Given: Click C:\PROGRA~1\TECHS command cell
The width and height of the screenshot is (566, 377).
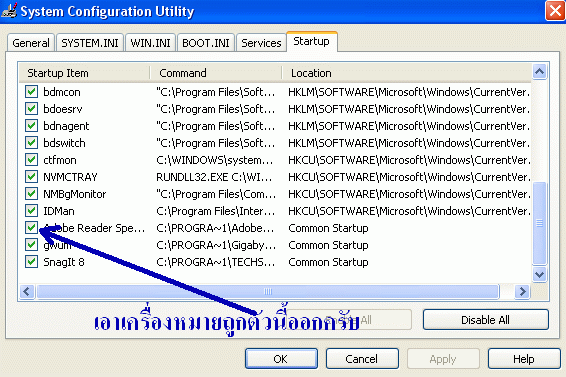Looking at the screenshot, I should click(x=216, y=262).
